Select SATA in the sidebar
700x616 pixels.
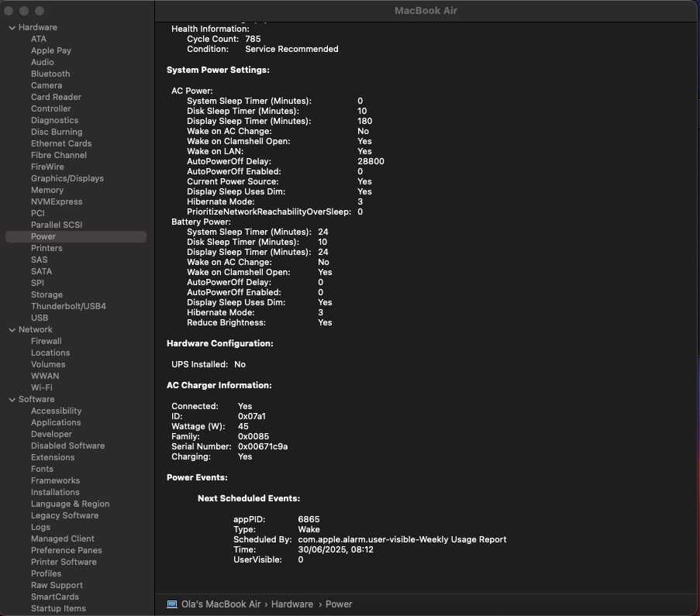tap(42, 271)
